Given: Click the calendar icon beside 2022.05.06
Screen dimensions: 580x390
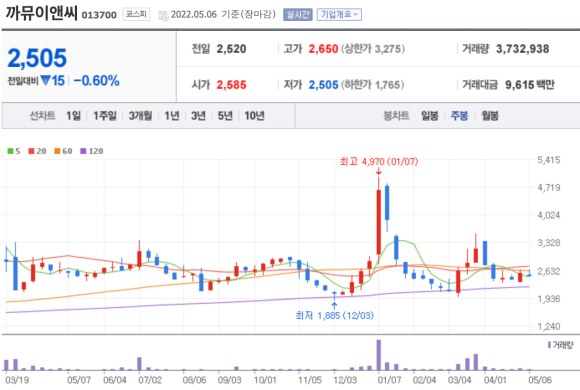Looking at the screenshot, I should pos(163,15).
